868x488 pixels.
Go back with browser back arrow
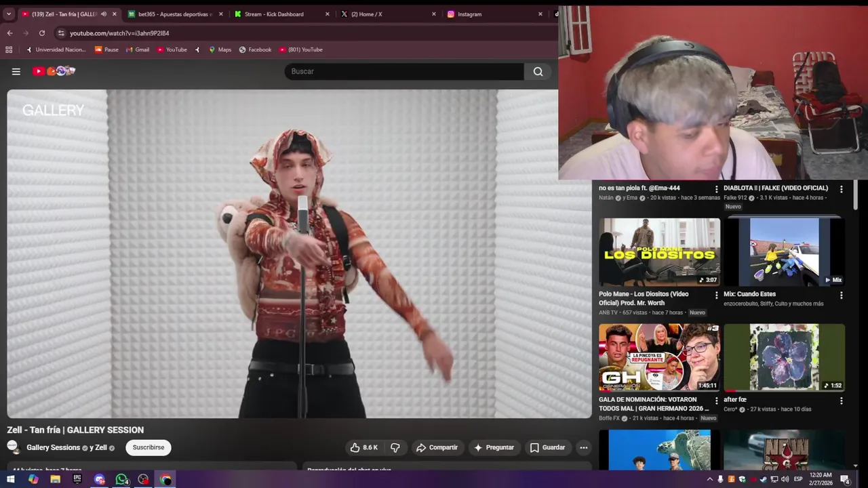(x=9, y=33)
